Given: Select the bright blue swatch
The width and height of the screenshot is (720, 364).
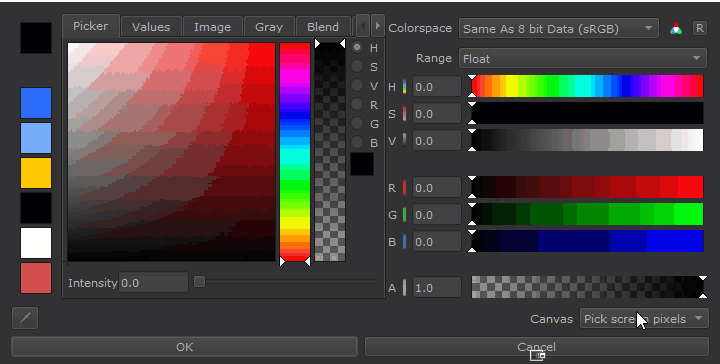Looking at the screenshot, I should (36, 103).
